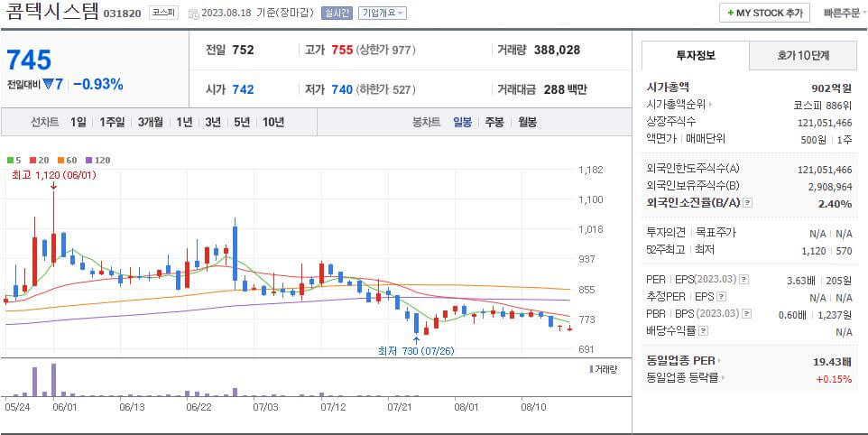Select the 3년 line chart period
This screenshot has height=435, width=868.
(x=213, y=123)
